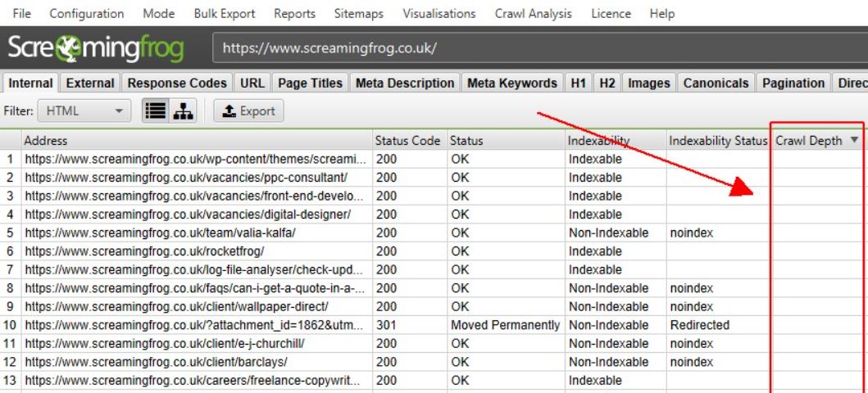
Task: Click the Address column header
Action: (197, 141)
